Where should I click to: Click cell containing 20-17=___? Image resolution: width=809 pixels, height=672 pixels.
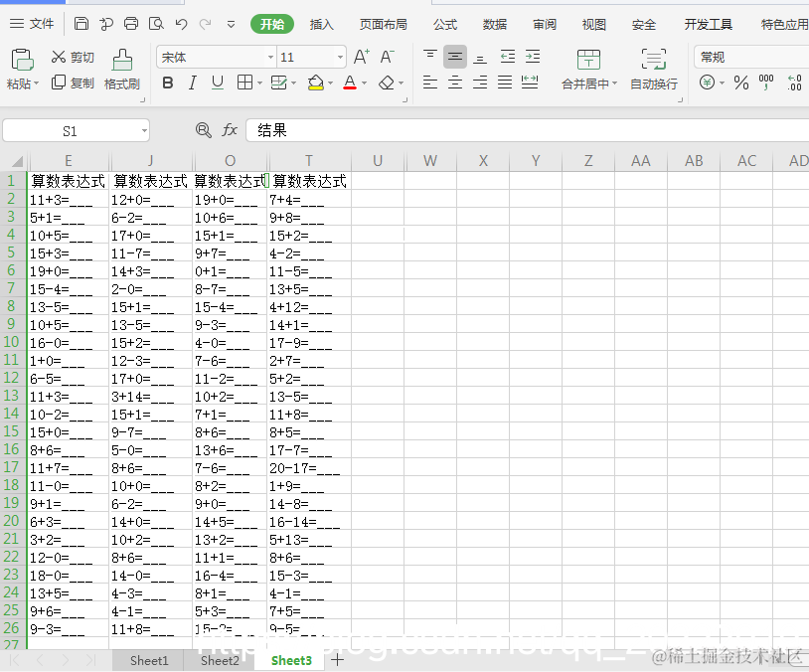[x=309, y=468]
